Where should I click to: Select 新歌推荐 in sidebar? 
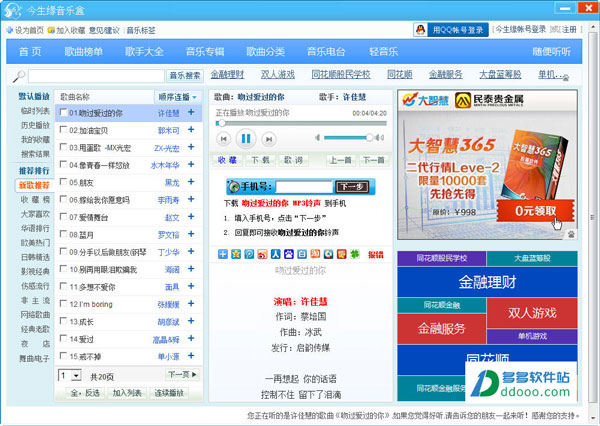coord(34,185)
